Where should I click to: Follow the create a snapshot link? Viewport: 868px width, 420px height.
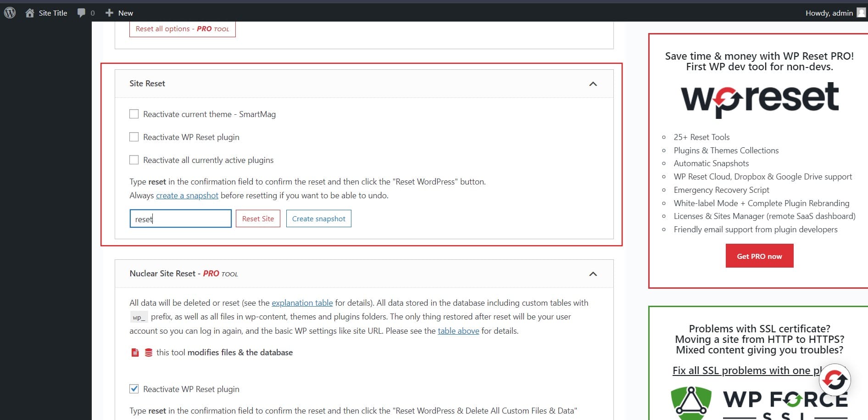click(x=187, y=196)
